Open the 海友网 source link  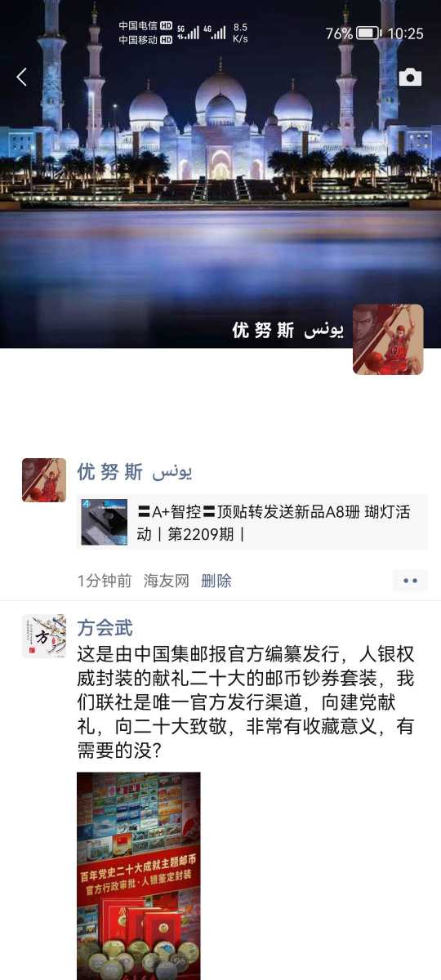point(167,581)
